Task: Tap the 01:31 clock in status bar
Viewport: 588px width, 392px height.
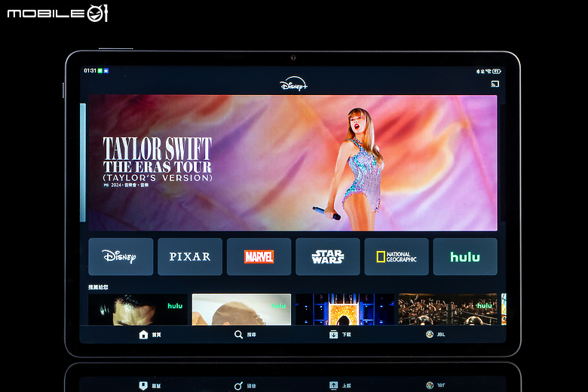Action: (x=90, y=71)
